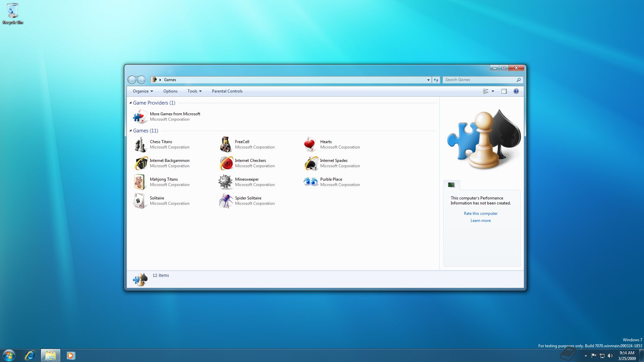Click the Internet Spades name text
This screenshot has height=362, width=644.
(x=333, y=161)
